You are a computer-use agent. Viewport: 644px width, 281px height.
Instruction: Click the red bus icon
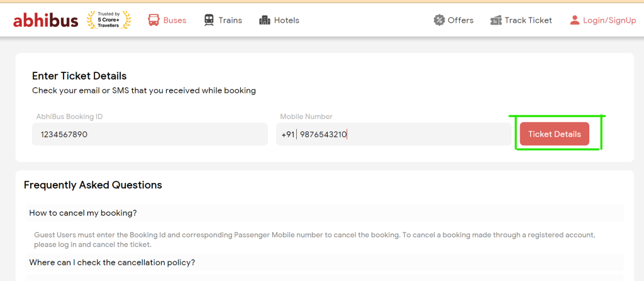tap(153, 20)
